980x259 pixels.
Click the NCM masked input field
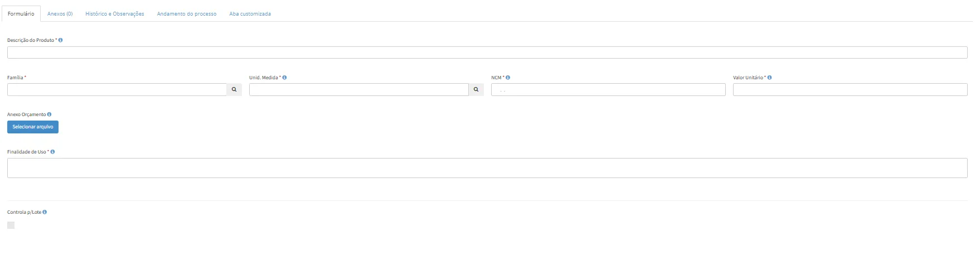pyautogui.click(x=608, y=89)
